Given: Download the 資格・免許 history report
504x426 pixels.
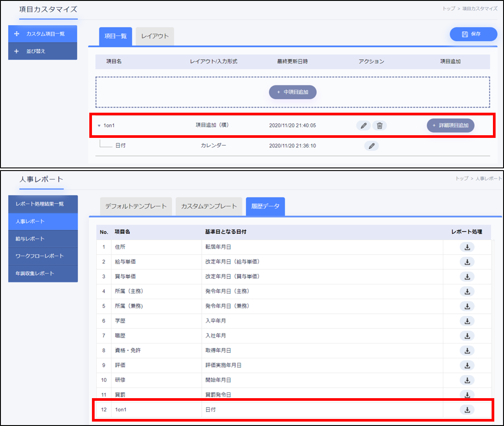Looking at the screenshot, I should coord(467,350).
